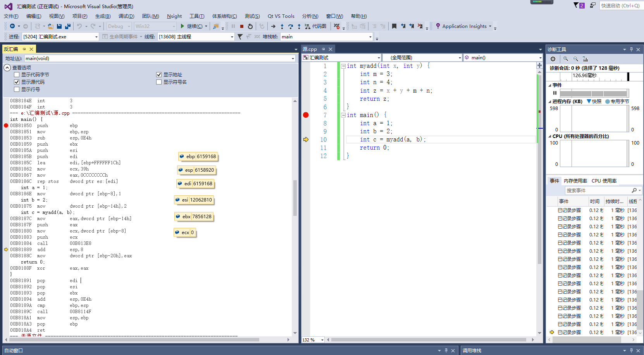Click the Restart debugging icon
This screenshot has height=355, width=644.
click(x=250, y=26)
